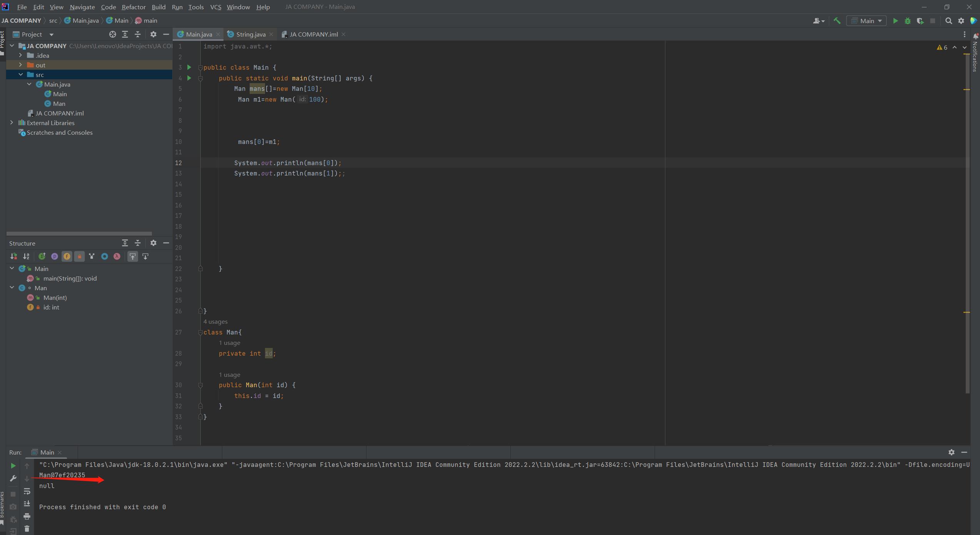
Task: Sort Structure by visibility
Action: click(14, 256)
